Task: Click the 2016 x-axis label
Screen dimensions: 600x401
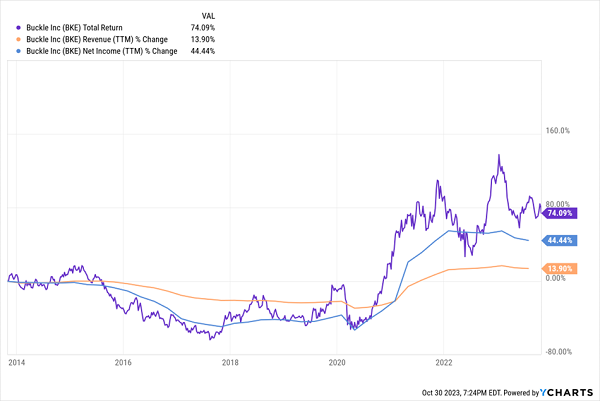Action: click(123, 362)
